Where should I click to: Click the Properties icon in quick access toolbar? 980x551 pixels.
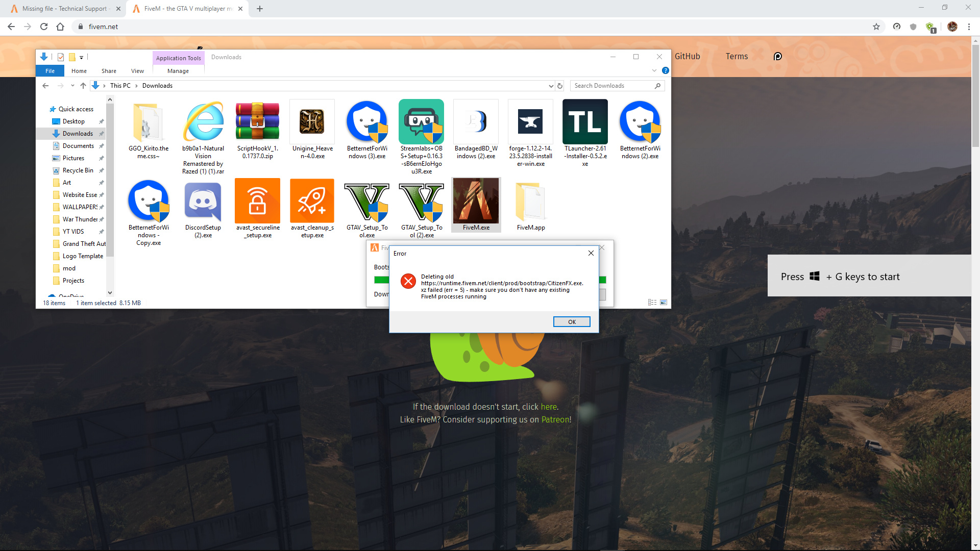pos(60,57)
